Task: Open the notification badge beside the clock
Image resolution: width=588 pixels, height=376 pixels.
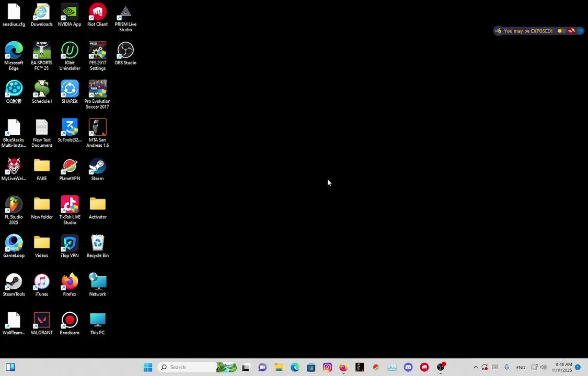Action: coord(578,367)
